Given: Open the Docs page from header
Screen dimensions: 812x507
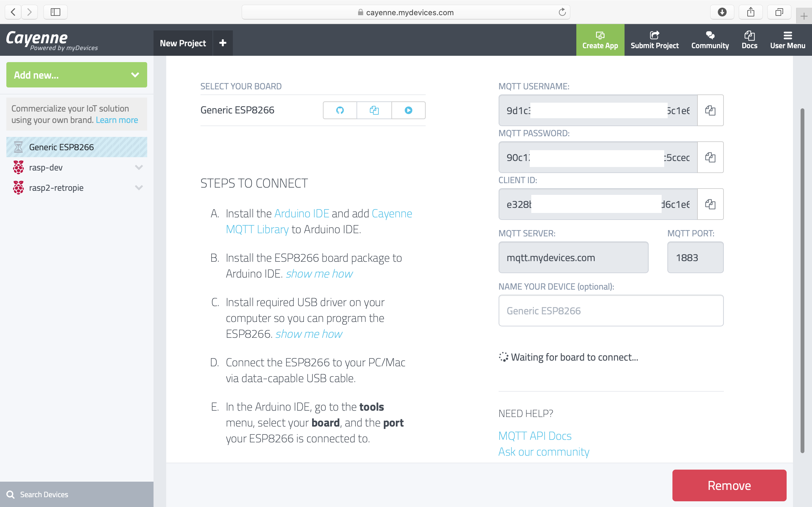Looking at the screenshot, I should [x=749, y=40].
